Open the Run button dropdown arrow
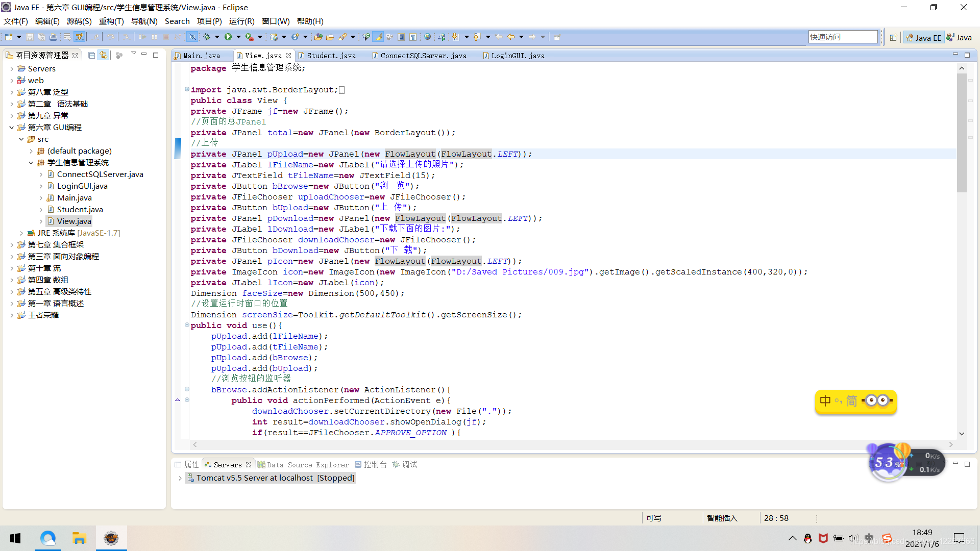 point(238,37)
